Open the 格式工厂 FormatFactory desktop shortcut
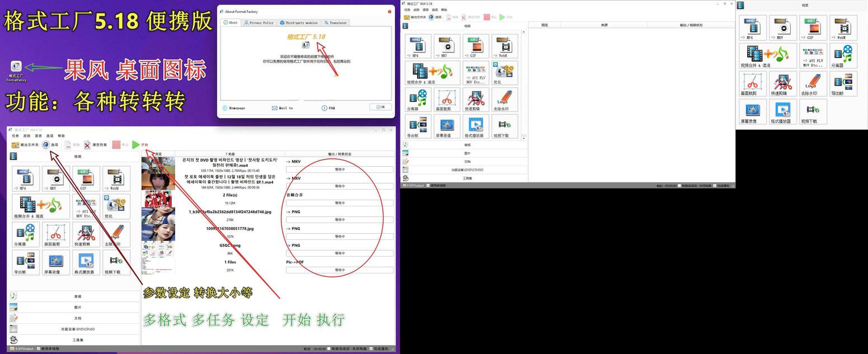Screen dimensions: 868x354 pos(16,70)
